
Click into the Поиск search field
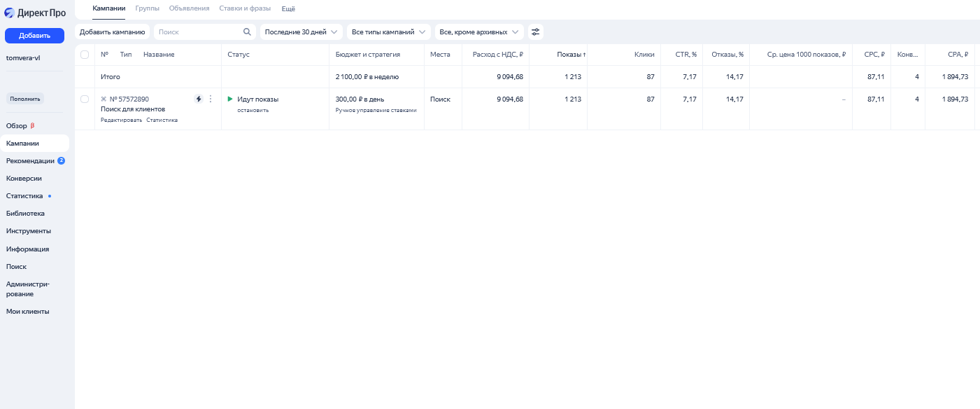(198, 32)
